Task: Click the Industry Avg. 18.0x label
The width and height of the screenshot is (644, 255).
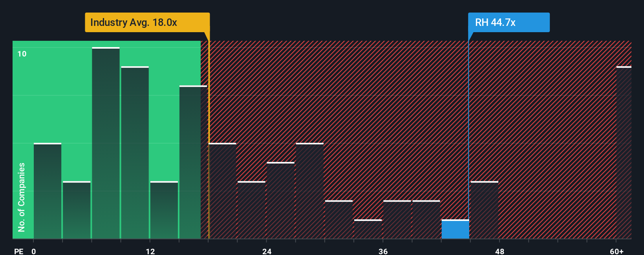Action: point(147,22)
